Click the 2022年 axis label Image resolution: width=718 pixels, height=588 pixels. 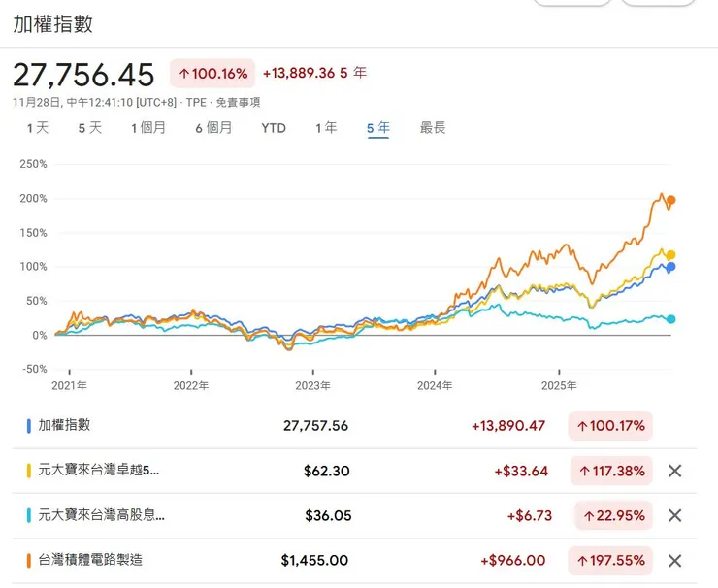pyautogui.click(x=191, y=385)
